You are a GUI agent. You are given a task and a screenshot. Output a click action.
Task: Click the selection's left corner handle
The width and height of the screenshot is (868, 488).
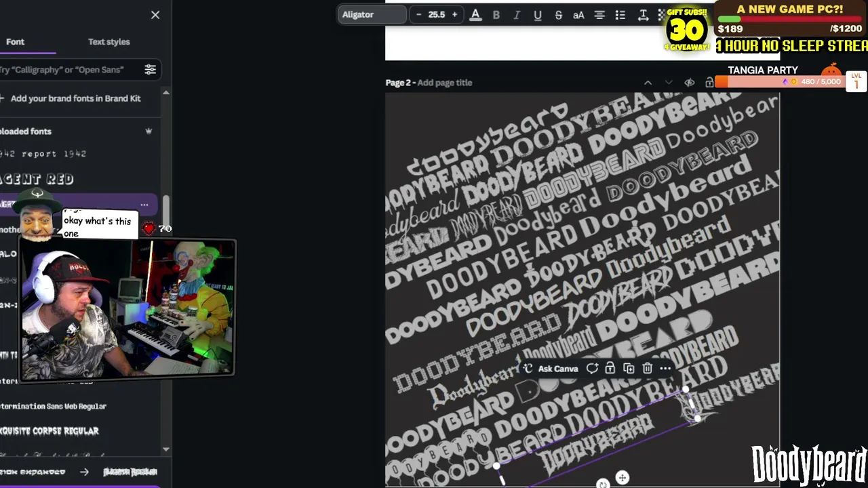[x=496, y=466]
